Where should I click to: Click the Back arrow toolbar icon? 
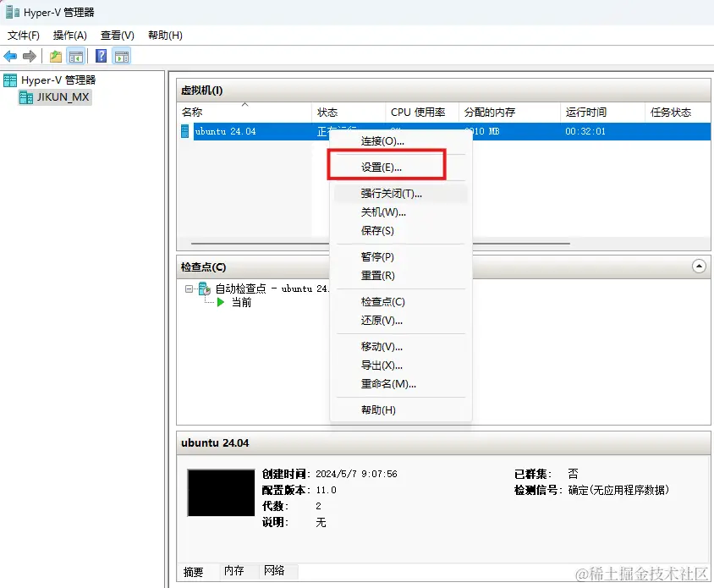tap(10, 57)
